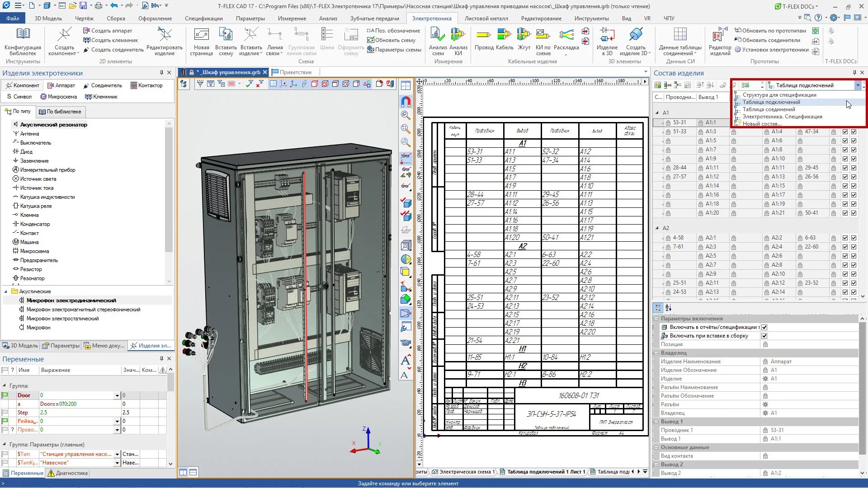Click the Микросхема filter button
The height and width of the screenshot is (488, 868).
pyautogui.click(x=59, y=97)
